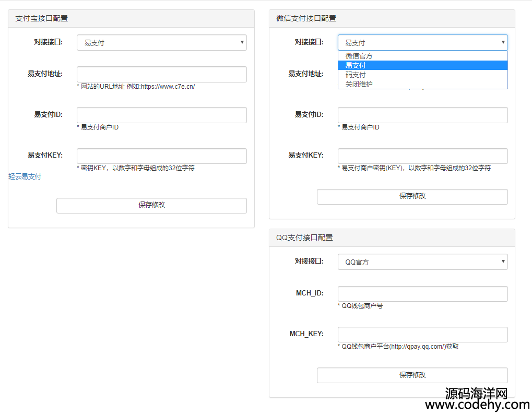Expand the QQ支付 对接接口 dropdown

pyautogui.click(x=422, y=262)
